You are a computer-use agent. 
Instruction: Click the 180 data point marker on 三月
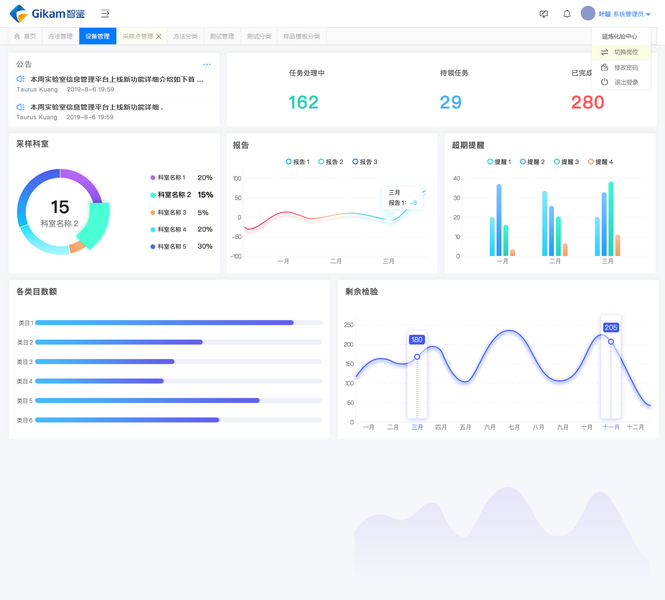tap(417, 357)
